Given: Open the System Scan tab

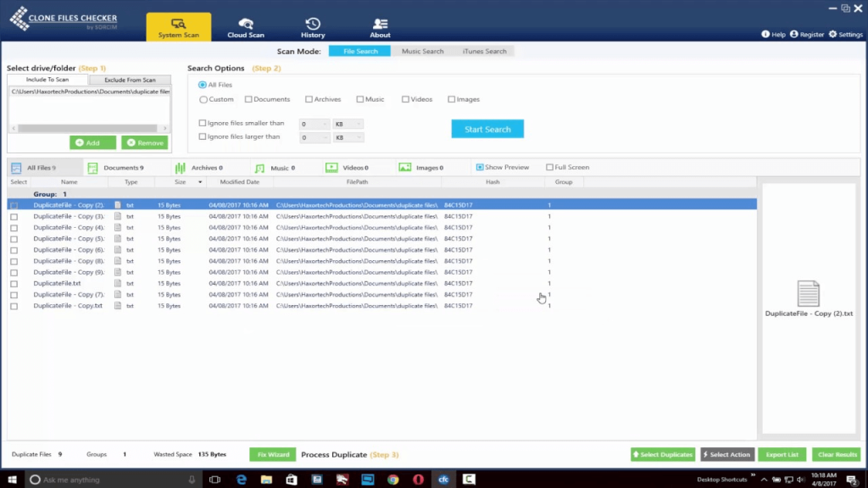Looking at the screenshot, I should 178,27.
